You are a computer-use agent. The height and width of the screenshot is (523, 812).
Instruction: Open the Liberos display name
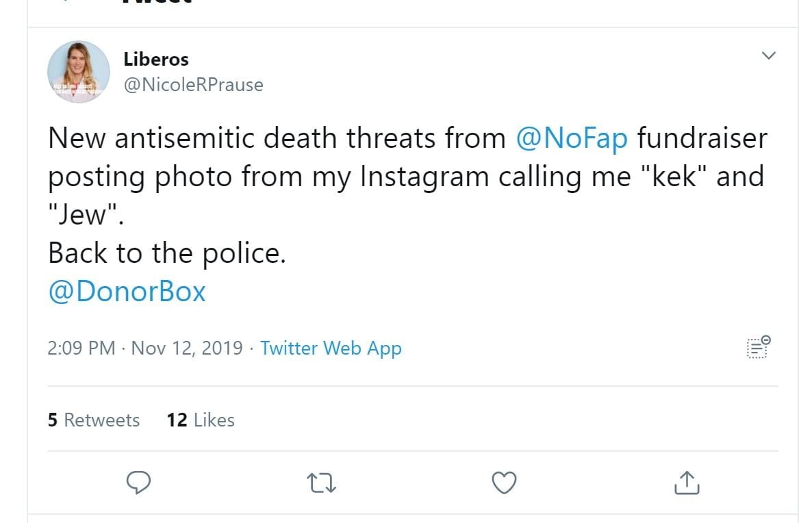coord(155,59)
